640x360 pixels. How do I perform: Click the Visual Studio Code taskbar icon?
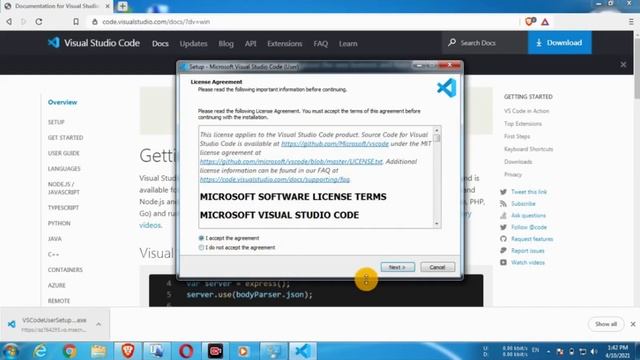pos(303,351)
